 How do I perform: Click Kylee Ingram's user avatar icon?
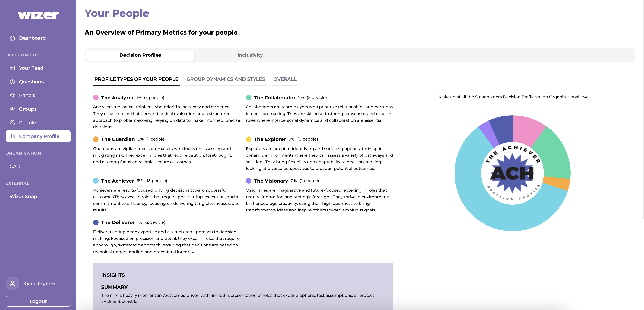point(12,284)
